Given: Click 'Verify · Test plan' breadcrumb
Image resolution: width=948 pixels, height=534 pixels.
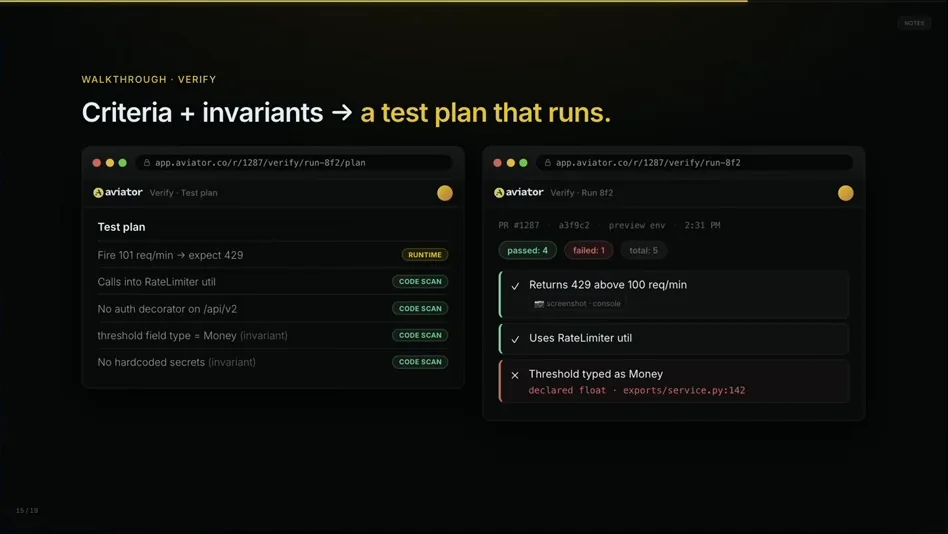Looking at the screenshot, I should (183, 193).
